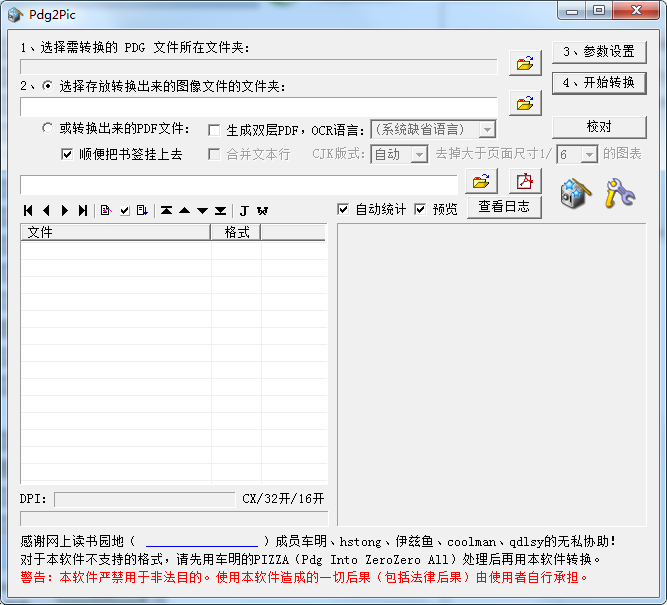This screenshot has height=605, width=667.
Task: Minimize the Pdg2Pic window
Action: (572, 10)
